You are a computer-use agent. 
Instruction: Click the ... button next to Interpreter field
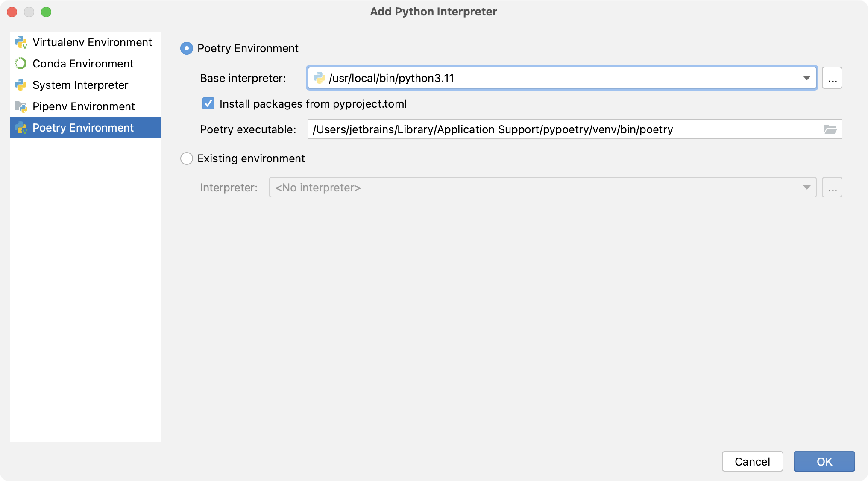(x=833, y=187)
